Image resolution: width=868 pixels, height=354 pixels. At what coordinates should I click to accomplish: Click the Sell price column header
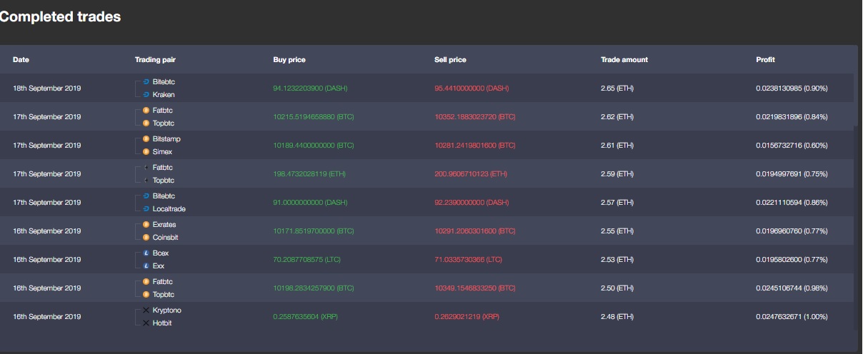[x=450, y=60]
